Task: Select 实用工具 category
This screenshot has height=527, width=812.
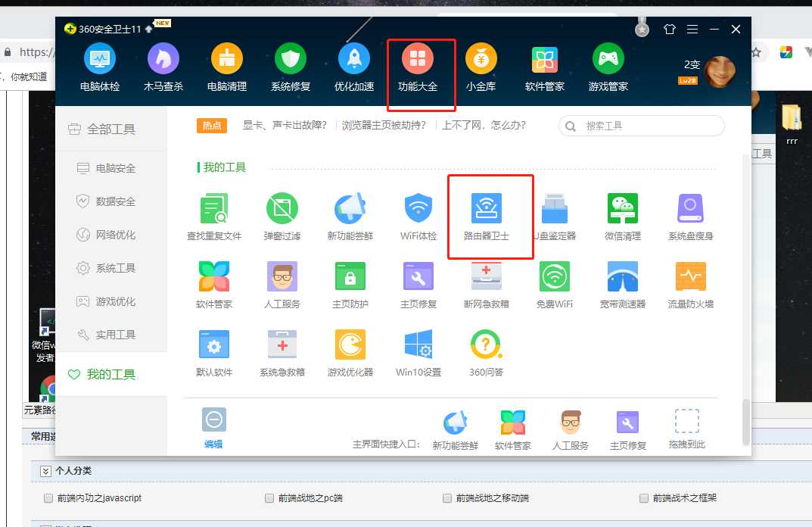Action: click(x=111, y=335)
